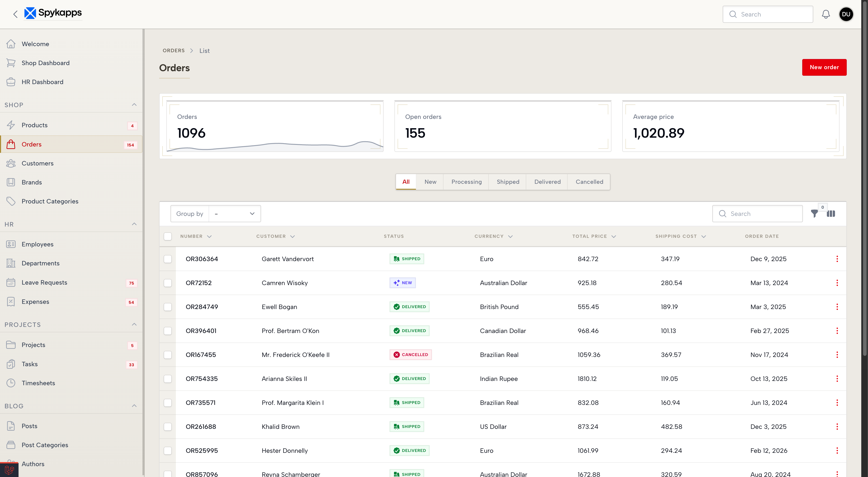The width and height of the screenshot is (868, 477).
Task: Toggle table columns icon
Action: tap(831, 213)
